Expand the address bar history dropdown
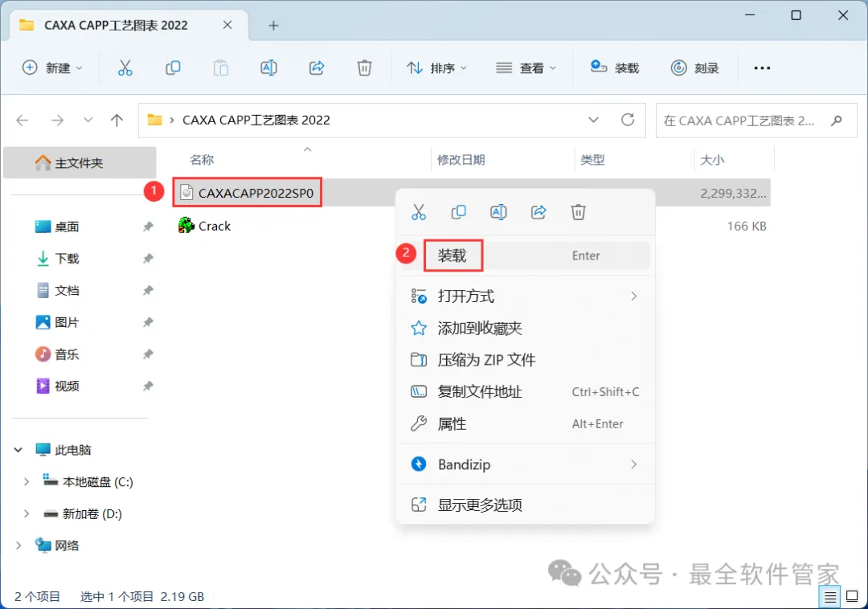The height and width of the screenshot is (609, 868). 593,120
